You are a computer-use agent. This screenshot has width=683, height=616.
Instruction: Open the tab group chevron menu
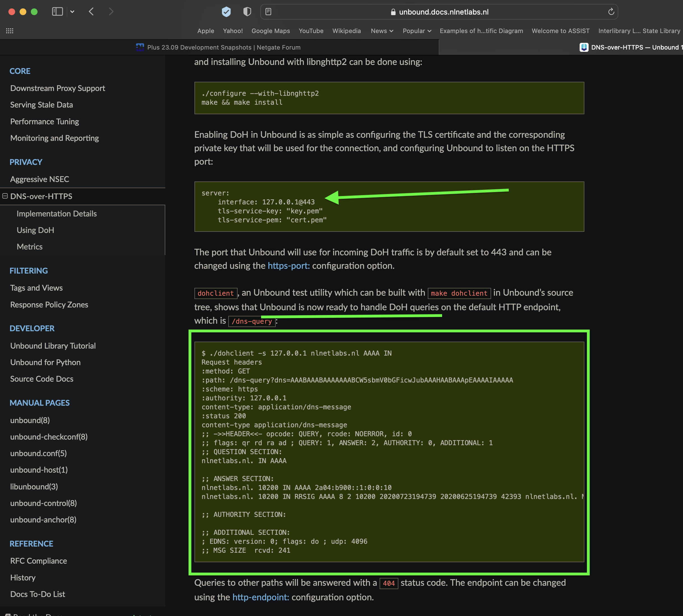pos(72,11)
